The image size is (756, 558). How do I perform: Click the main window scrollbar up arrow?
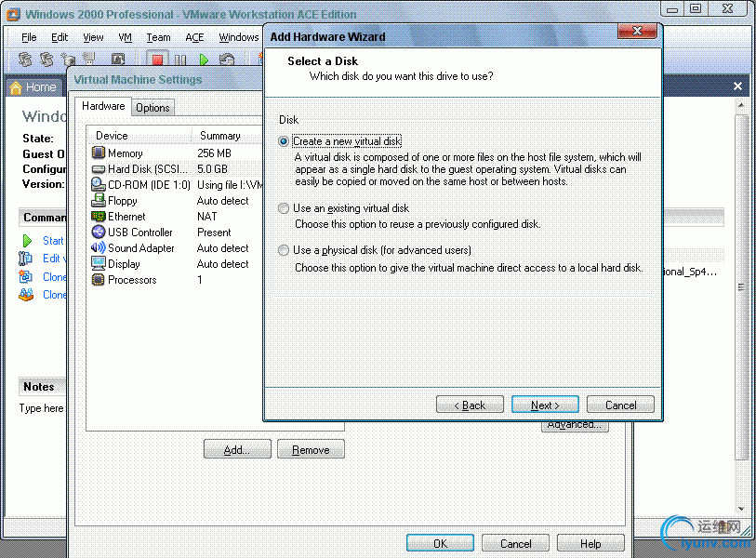[741, 105]
